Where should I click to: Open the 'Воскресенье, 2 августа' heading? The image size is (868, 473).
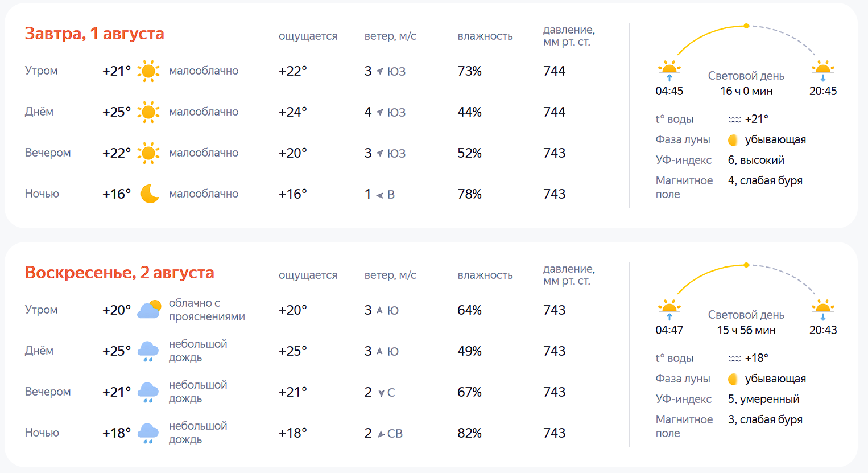[119, 273]
